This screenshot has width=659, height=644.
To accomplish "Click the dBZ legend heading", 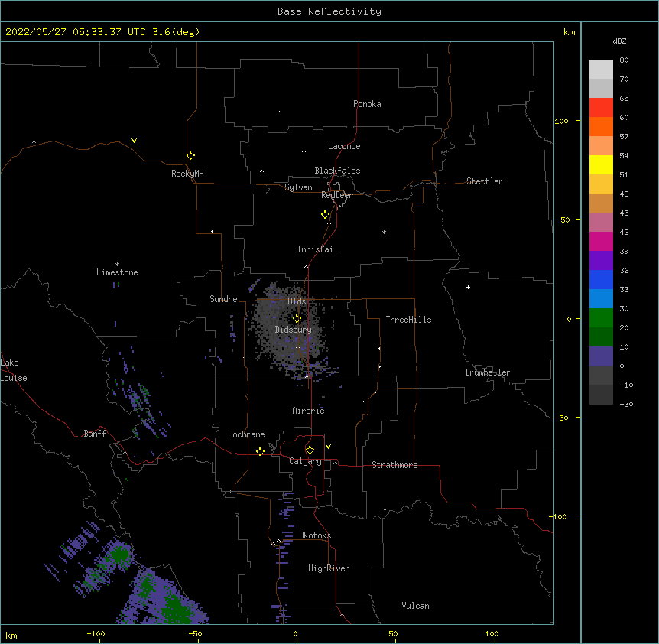I will [619, 41].
